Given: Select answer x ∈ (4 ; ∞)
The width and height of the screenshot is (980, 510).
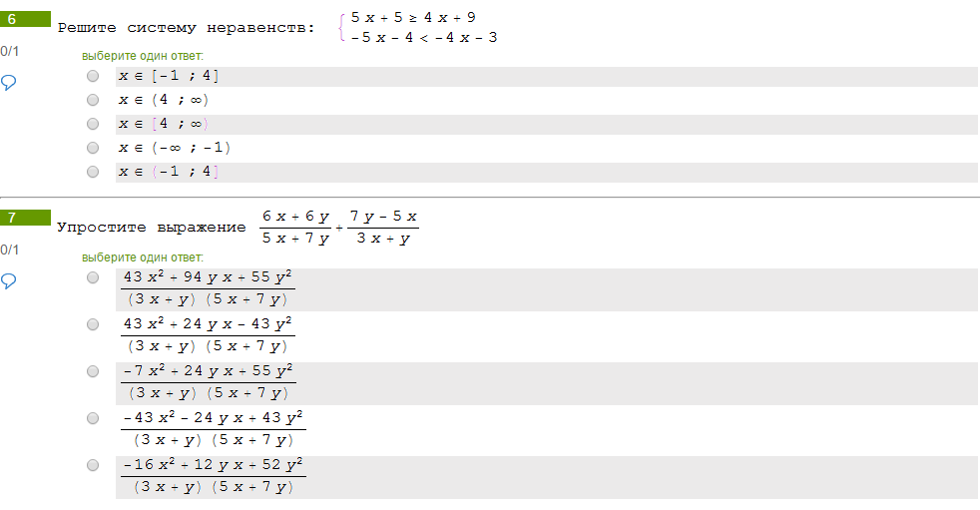Looking at the screenshot, I should tap(93, 100).
